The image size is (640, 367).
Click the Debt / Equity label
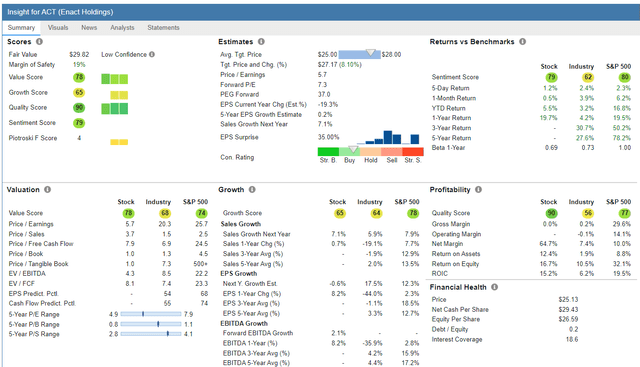450,329
